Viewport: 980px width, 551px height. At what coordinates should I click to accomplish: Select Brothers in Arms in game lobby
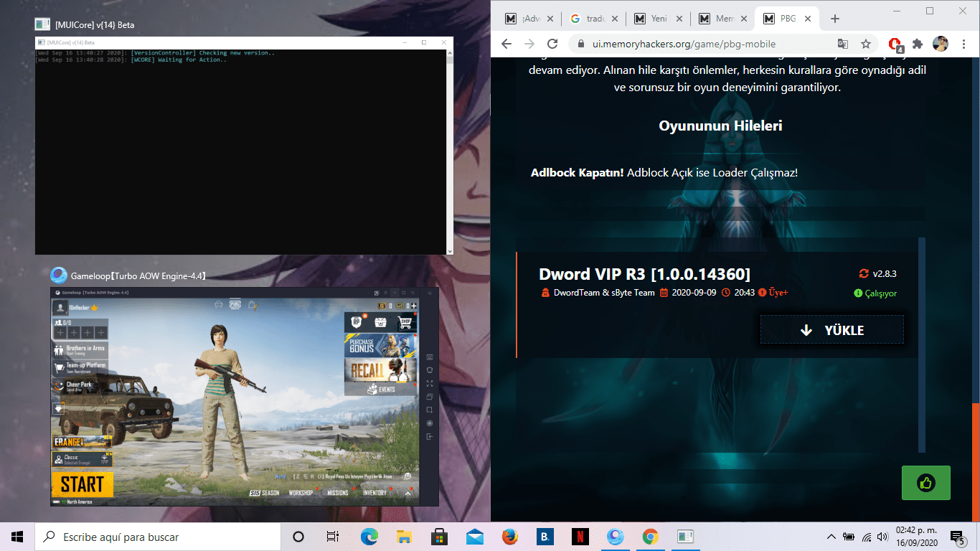click(81, 350)
